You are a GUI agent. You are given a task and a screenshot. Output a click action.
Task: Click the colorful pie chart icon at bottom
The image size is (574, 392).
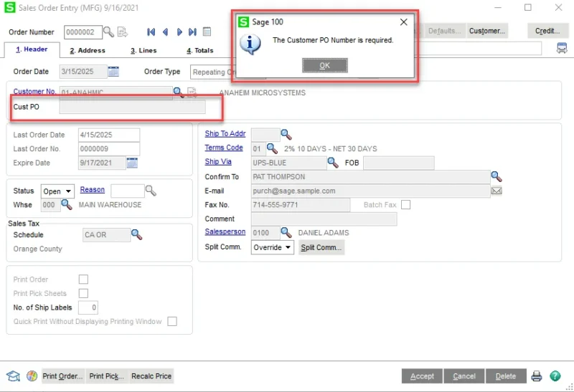(x=32, y=376)
